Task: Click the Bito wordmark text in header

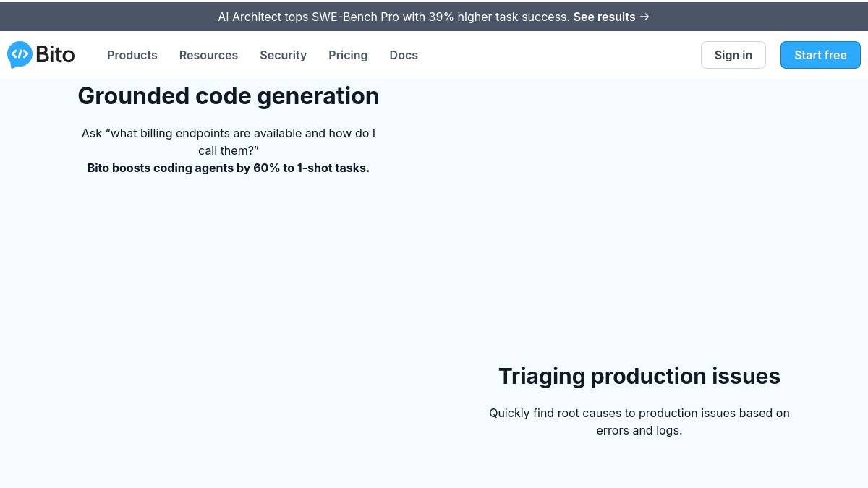Action: pos(55,55)
